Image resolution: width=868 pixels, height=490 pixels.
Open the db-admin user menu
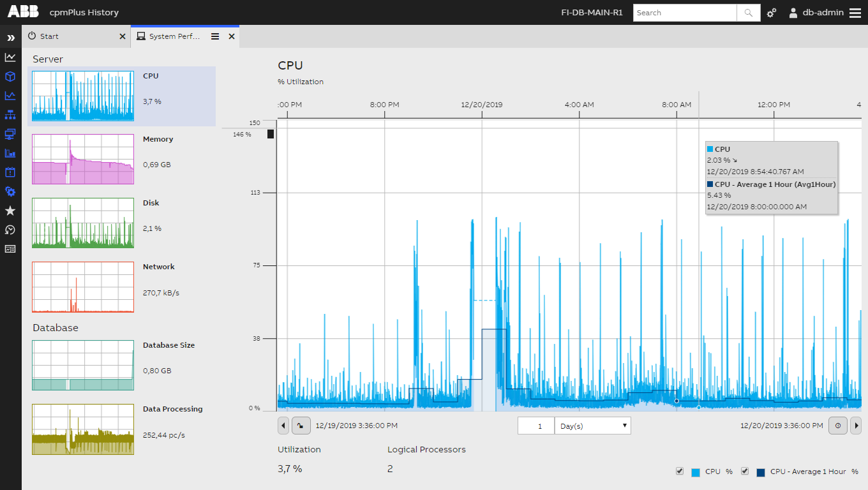816,13
